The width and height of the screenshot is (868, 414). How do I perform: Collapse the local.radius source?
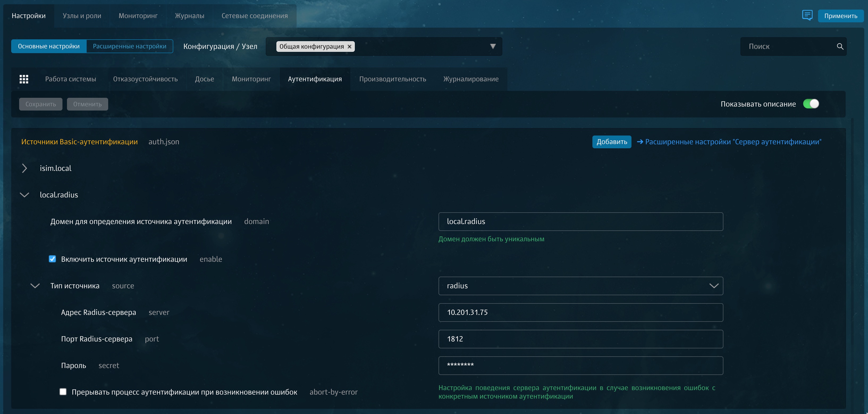24,195
